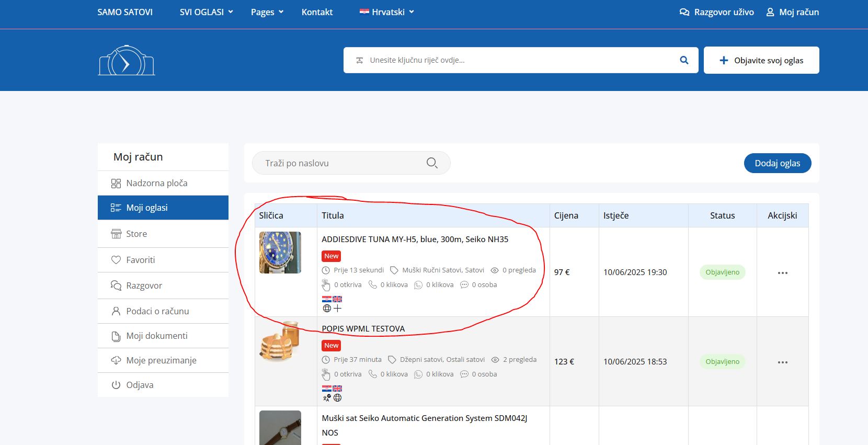The height and width of the screenshot is (445, 868).
Task: Select Favoriti from account sidebar
Action: [x=140, y=260]
